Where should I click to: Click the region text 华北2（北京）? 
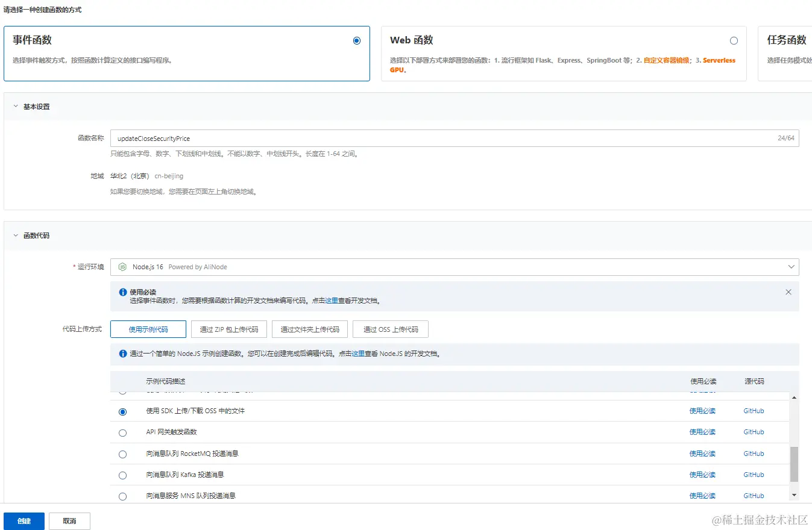pos(130,176)
